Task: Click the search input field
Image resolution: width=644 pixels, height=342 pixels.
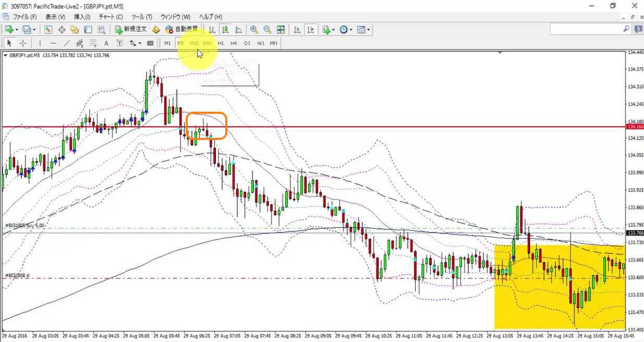Action: coord(586,29)
